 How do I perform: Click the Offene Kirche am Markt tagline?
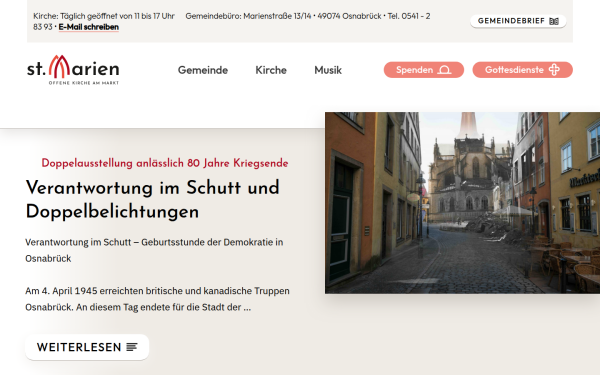tap(83, 83)
